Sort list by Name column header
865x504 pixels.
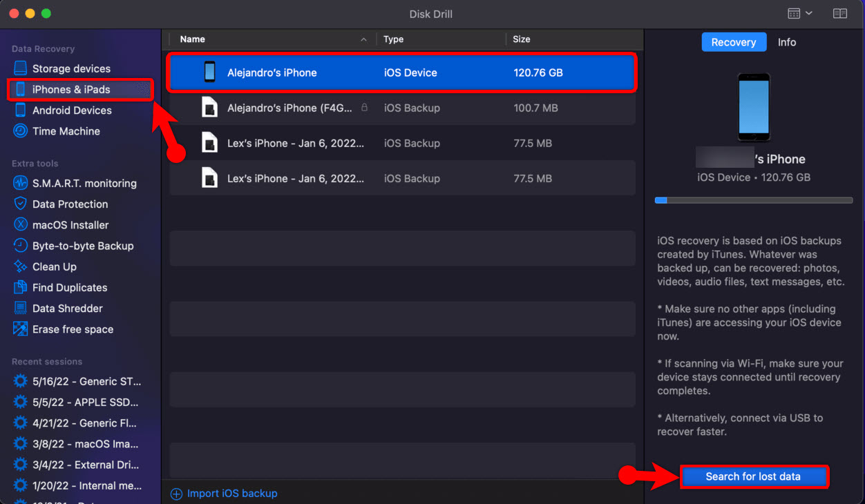coord(193,39)
